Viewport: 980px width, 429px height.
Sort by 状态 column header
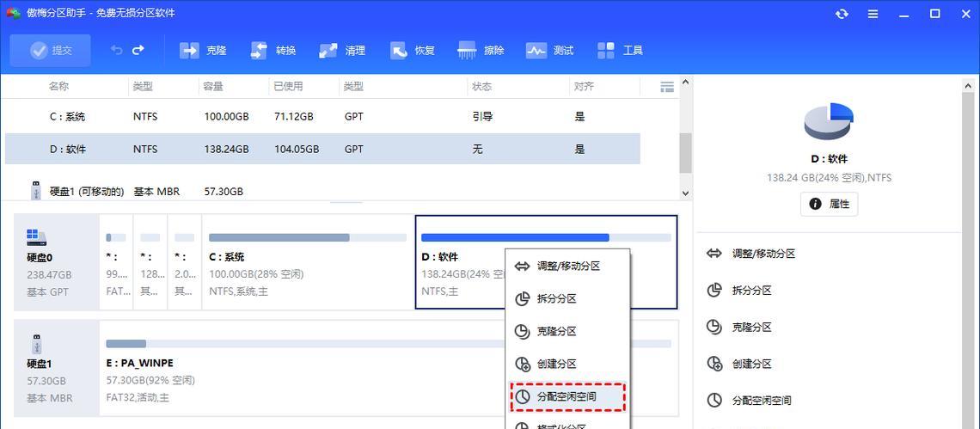tap(482, 86)
